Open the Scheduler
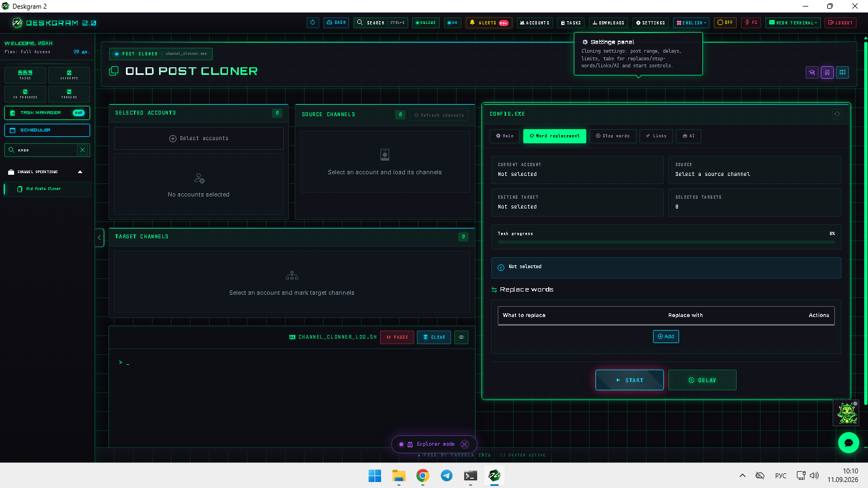This screenshot has height=488, width=868. click(x=47, y=130)
